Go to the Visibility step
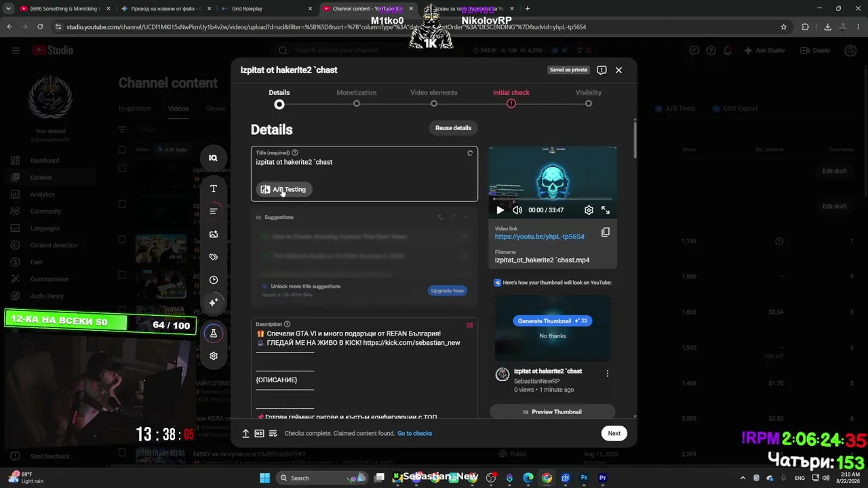 point(588,98)
